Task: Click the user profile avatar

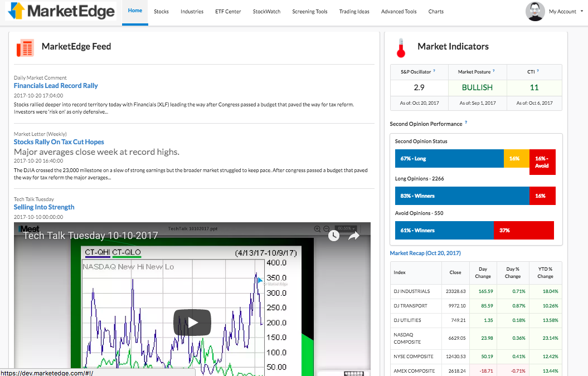Action: pos(534,12)
